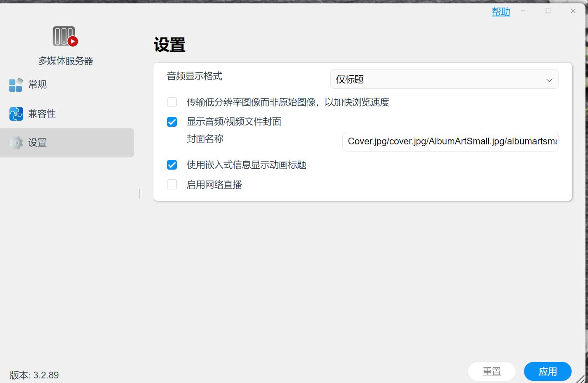Image resolution: width=588 pixels, height=383 pixels.
Task: Open the 音频显示格式 dropdown showing 仅标题
Action: click(444, 79)
